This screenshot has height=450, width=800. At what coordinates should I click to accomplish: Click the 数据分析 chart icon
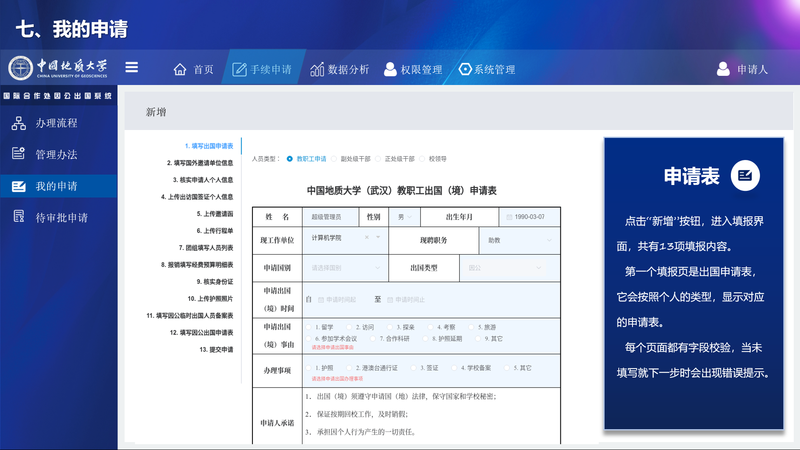[x=317, y=70]
